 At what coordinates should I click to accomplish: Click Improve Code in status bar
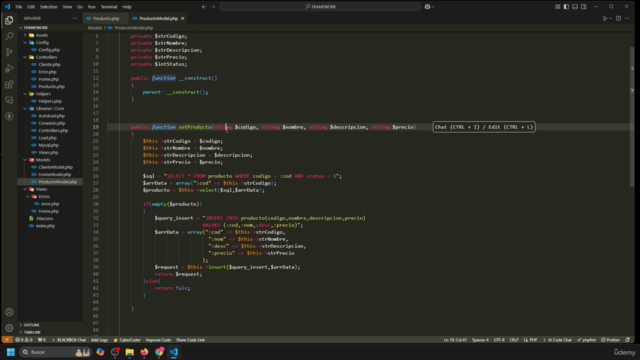pos(158,340)
